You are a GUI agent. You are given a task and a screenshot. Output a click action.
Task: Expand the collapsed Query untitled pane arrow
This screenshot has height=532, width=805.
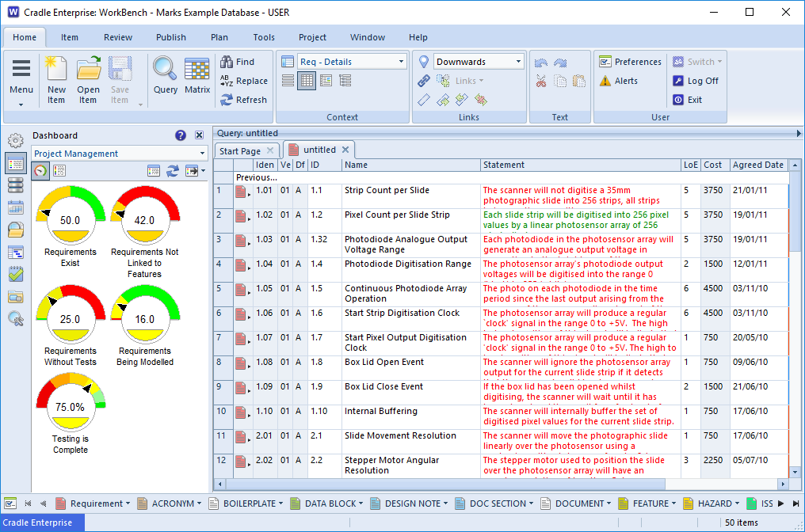[x=799, y=133]
